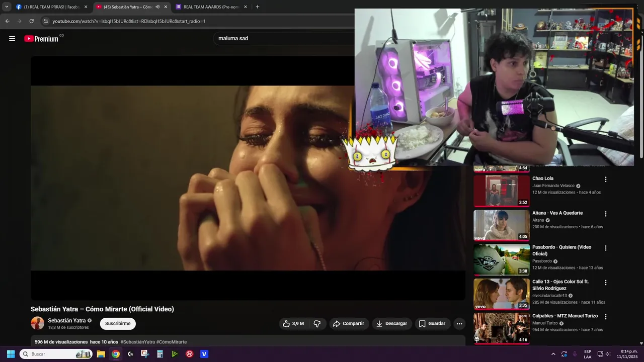The height and width of the screenshot is (362, 644).
Task: Open Compartir share dialog
Action: coord(349,324)
